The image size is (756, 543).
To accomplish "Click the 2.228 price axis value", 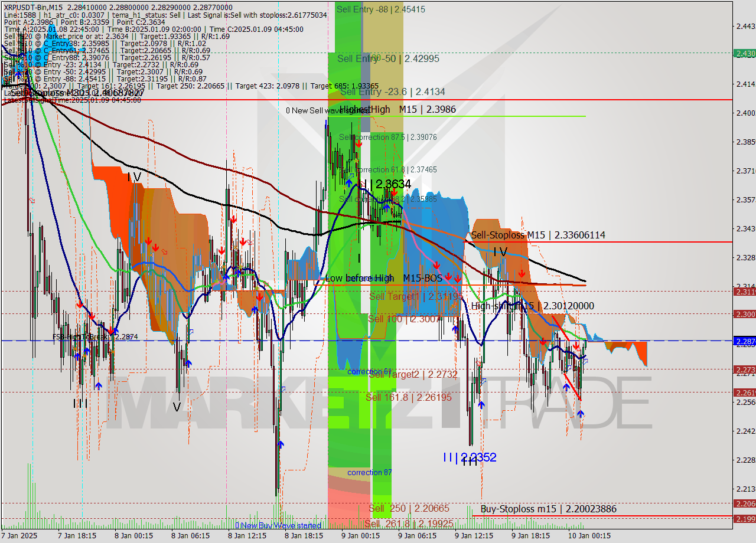I will pos(745,460).
